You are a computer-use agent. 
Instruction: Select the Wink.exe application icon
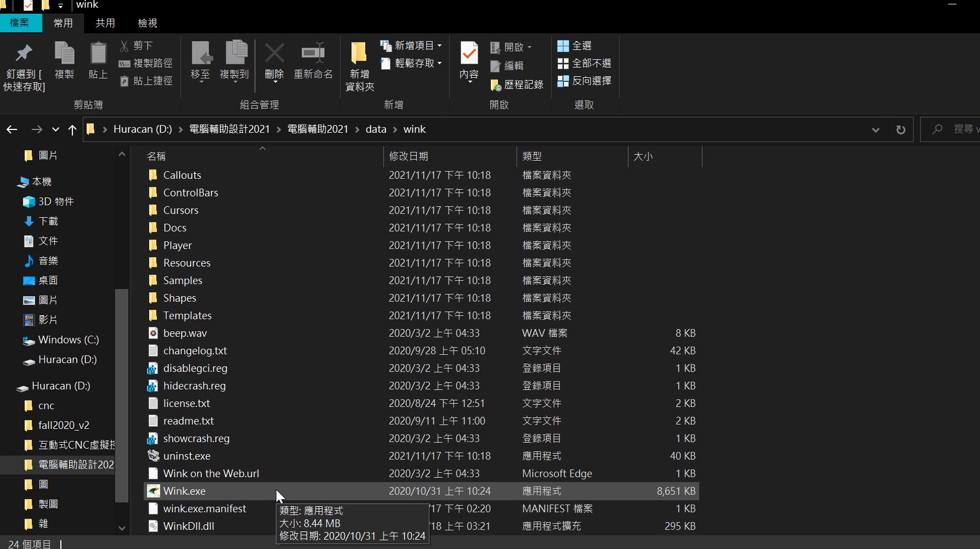pyautogui.click(x=153, y=491)
